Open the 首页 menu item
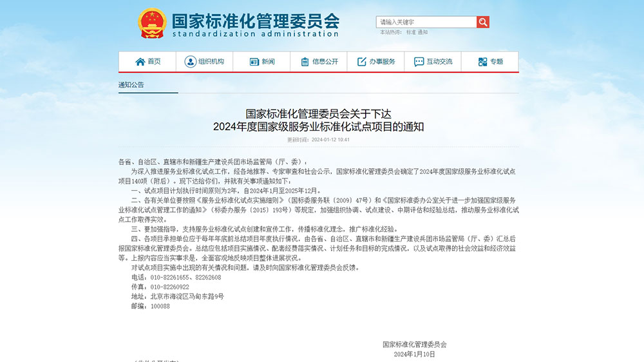The width and height of the screenshot is (644, 362). (147, 62)
